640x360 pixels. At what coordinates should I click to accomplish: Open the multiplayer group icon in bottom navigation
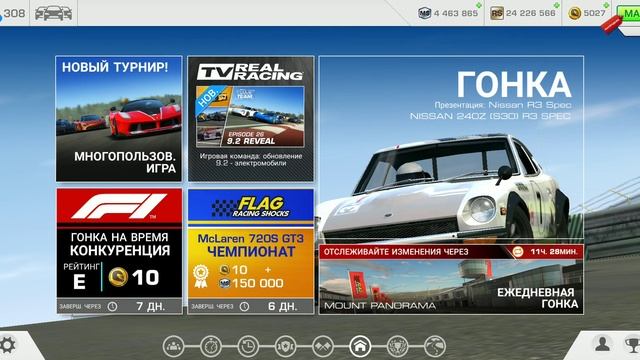173,346
